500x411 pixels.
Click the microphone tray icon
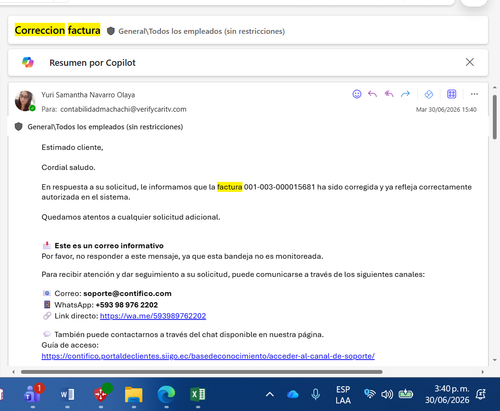315,395
